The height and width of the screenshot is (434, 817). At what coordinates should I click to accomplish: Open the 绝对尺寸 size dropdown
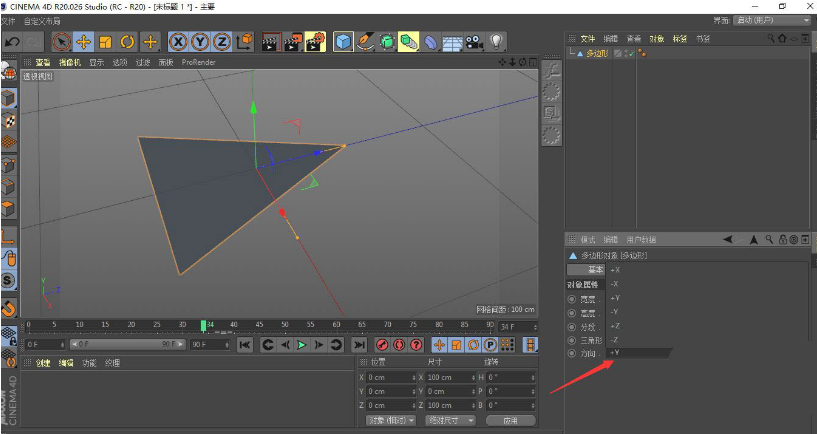(x=448, y=420)
